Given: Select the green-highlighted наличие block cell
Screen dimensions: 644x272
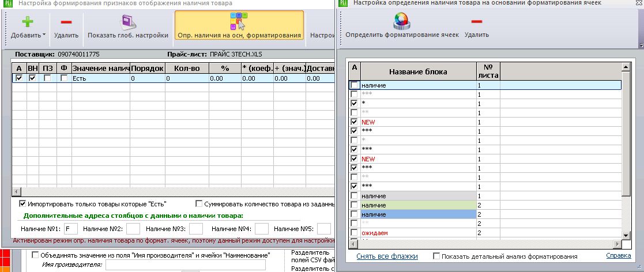Looking at the screenshot, I should [418, 205].
